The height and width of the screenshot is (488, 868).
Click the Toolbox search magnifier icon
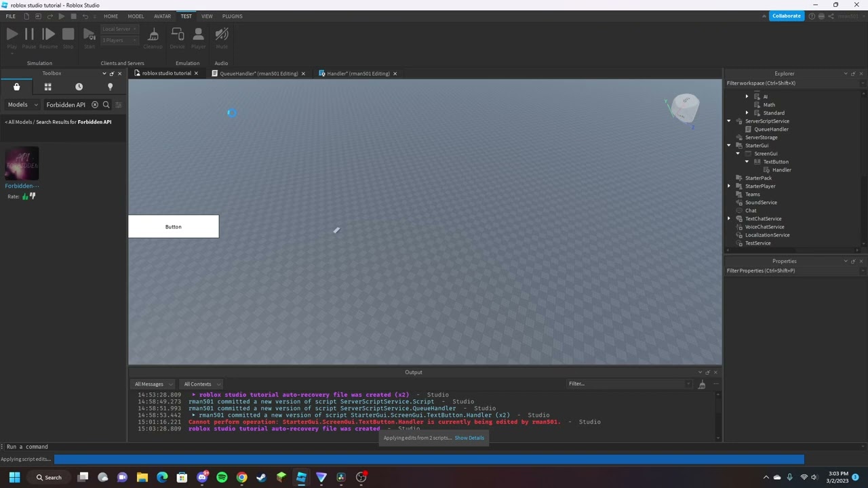[x=106, y=105]
